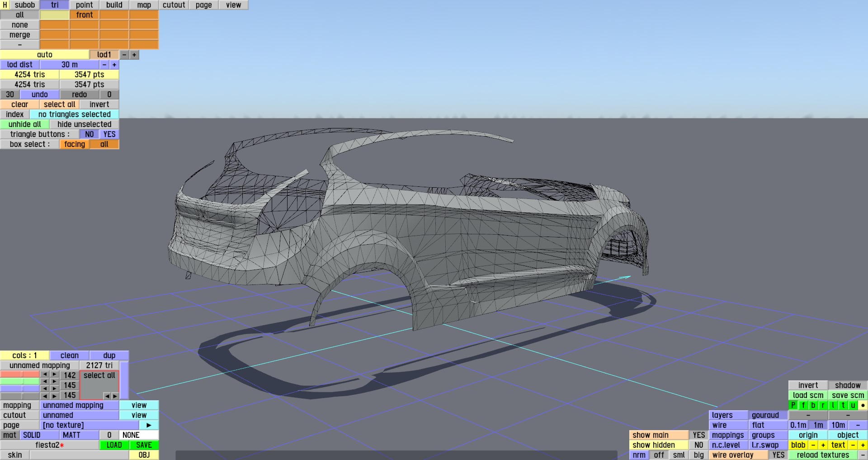868x460 pixels.
Task: Open the unnamed cutout selector
Action: pos(80,415)
